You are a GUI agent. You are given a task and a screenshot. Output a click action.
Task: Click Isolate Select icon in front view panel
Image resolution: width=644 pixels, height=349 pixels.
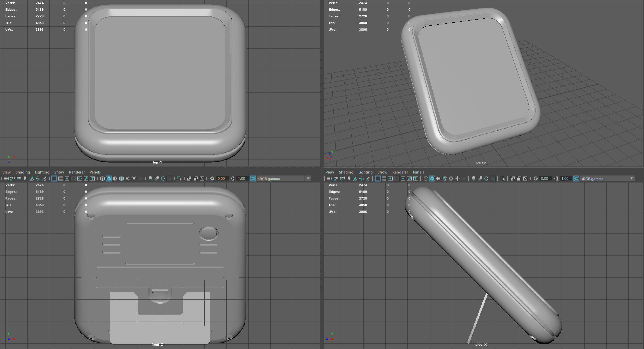[x=179, y=179]
